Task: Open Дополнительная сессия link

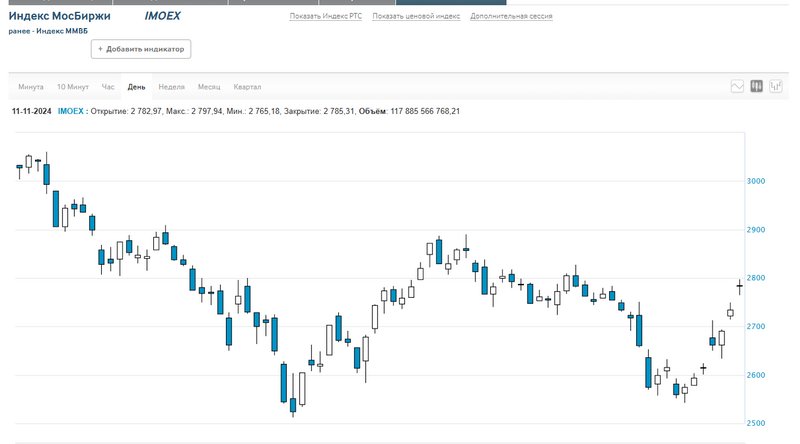Action: click(x=511, y=17)
